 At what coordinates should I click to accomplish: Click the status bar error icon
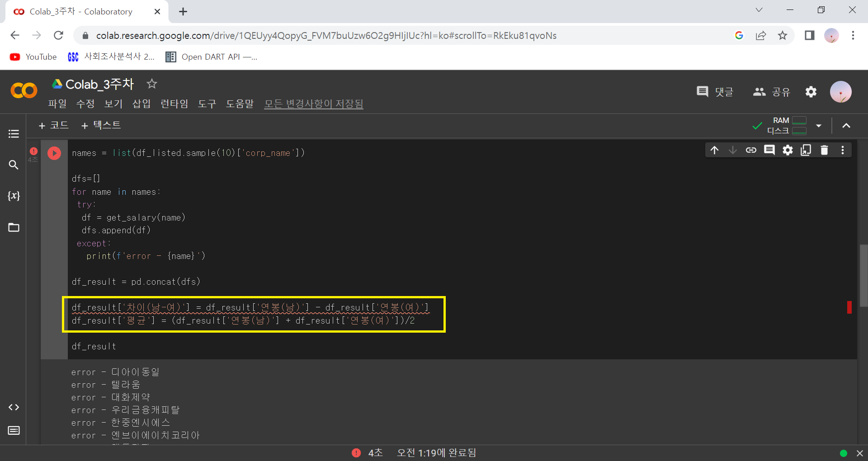[356, 453]
